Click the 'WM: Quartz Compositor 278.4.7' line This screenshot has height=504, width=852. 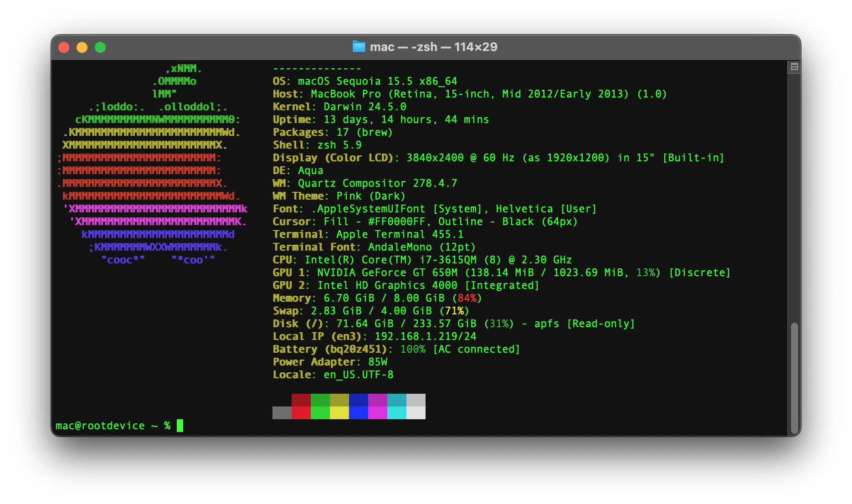pyautogui.click(x=365, y=183)
